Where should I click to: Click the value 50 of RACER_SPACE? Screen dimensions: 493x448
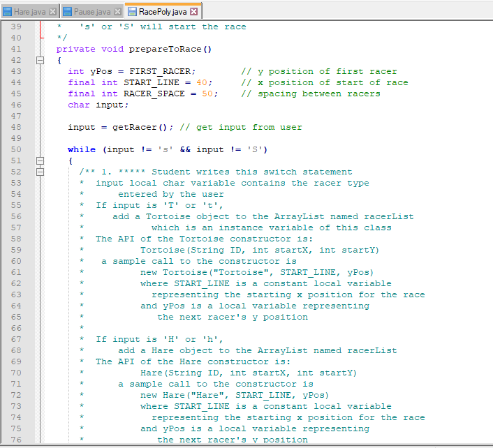(207, 94)
